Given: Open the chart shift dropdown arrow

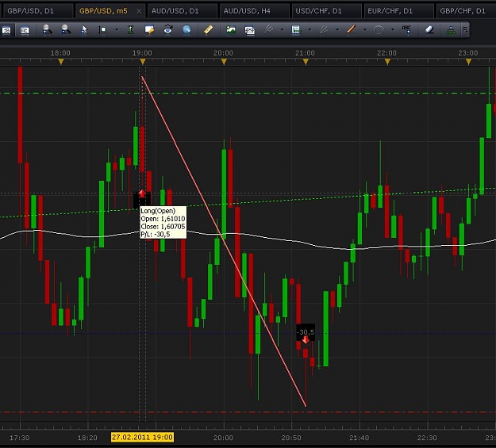Looking at the screenshot, I should pyautogui.click(x=310, y=29).
